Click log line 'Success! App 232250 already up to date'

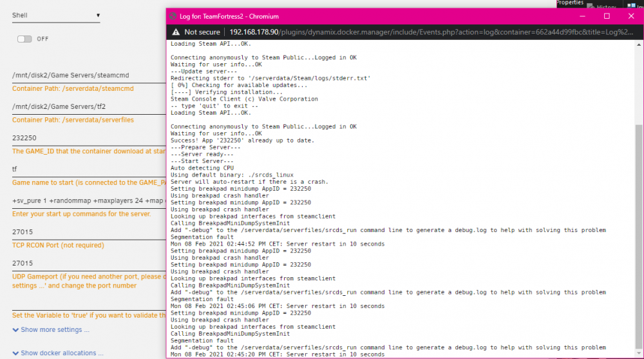pyautogui.click(x=242, y=141)
